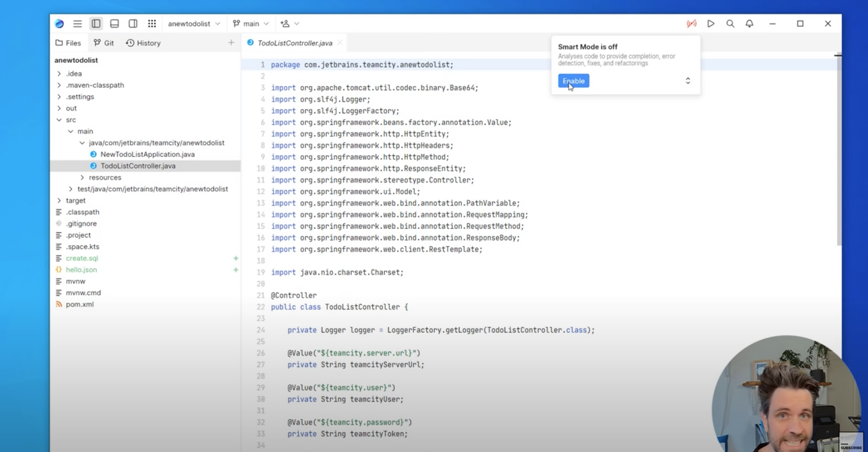Screen dimensions: 868x452
Task: Click the Smart Mode lightning icon
Action: pos(691,23)
